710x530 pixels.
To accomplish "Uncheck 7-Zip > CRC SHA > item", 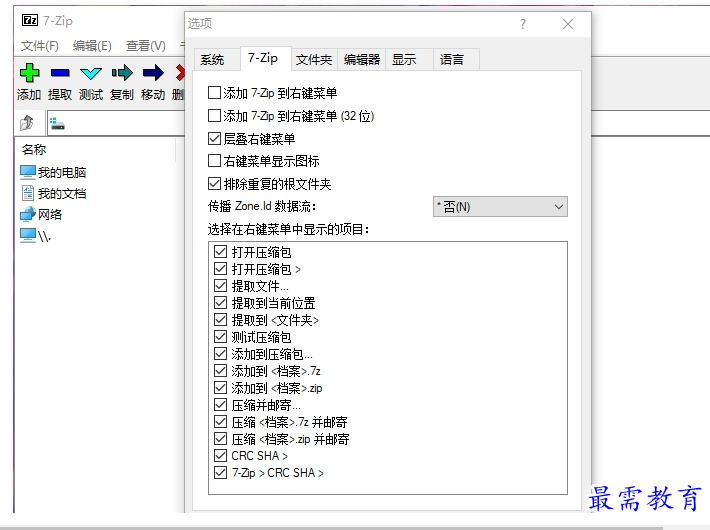I will coord(221,472).
